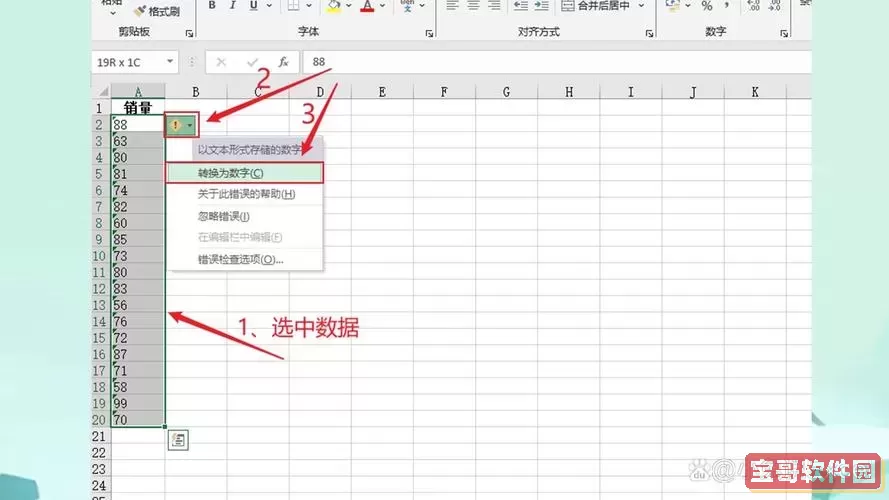Viewport: 889px width, 500px height.
Task: Click cell containing 88
Action: point(138,125)
